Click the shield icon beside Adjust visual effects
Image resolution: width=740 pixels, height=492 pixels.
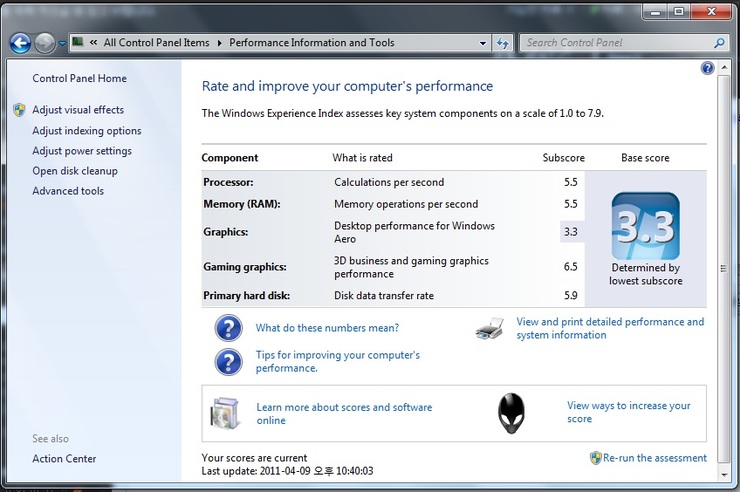click(x=19, y=110)
